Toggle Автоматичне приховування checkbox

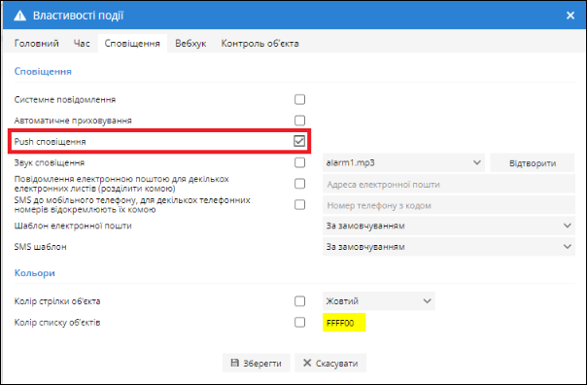pyautogui.click(x=299, y=121)
